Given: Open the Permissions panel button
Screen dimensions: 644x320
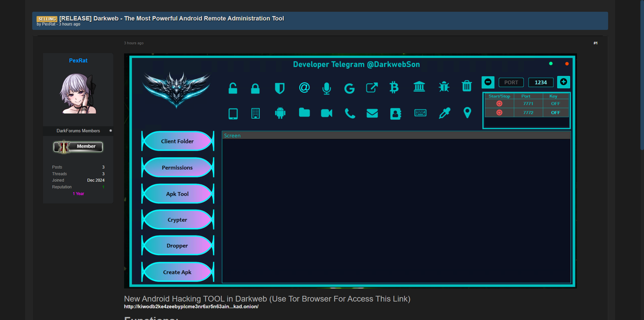Looking at the screenshot, I should (x=177, y=168).
